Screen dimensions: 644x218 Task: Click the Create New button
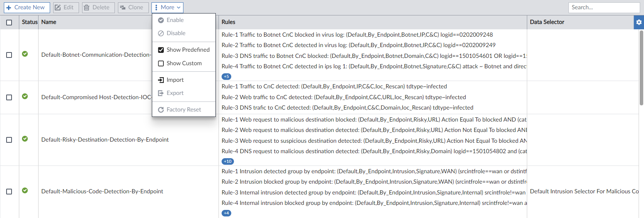(27, 7)
